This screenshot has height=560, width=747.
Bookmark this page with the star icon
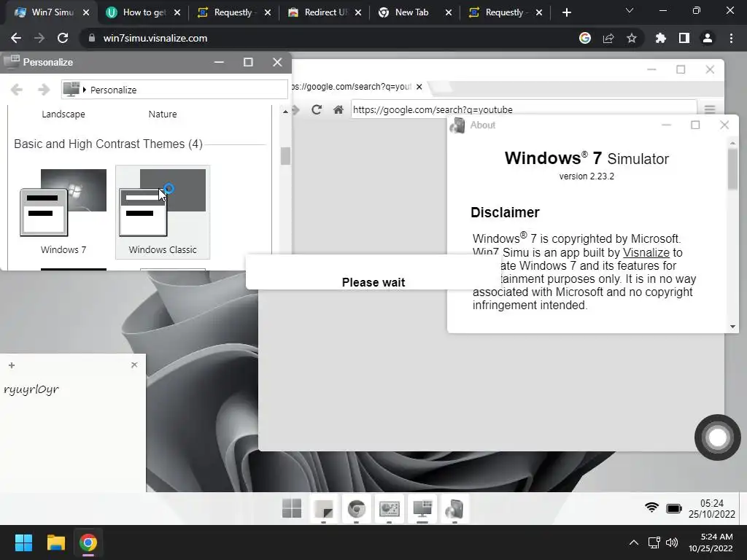tap(632, 38)
